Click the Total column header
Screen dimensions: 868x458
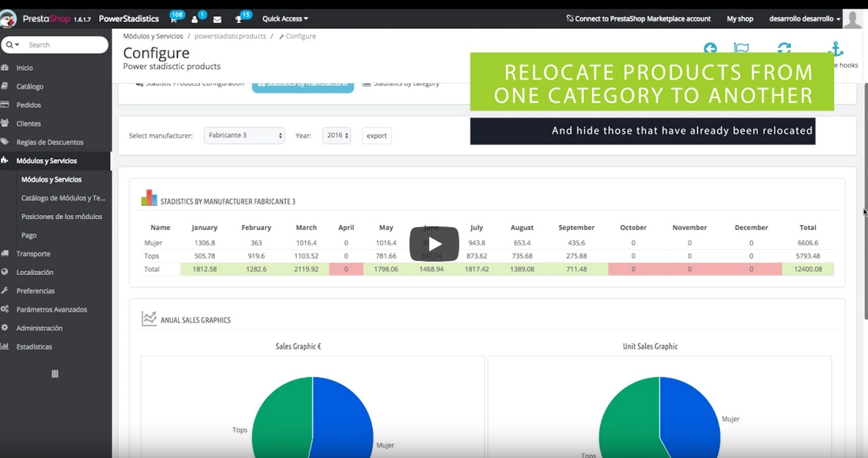[x=808, y=228]
